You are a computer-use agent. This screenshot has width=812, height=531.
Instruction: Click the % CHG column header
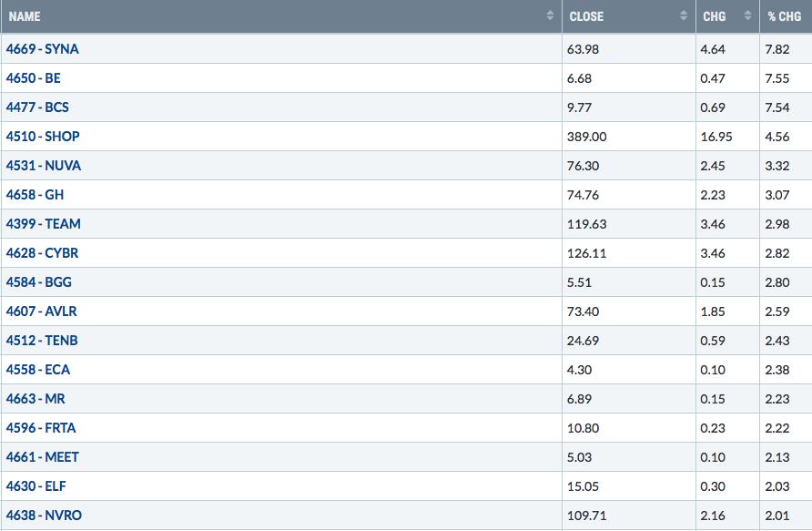click(x=784, y=16)
